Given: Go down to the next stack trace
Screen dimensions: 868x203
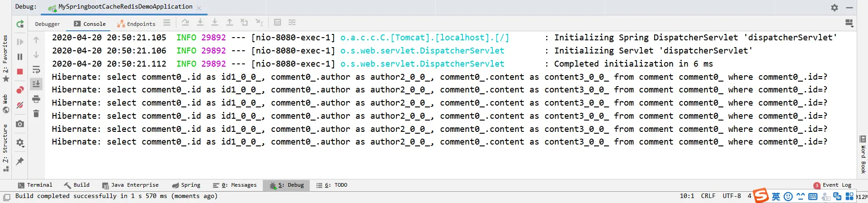Looking at the screenshot, I should (36, 55).
